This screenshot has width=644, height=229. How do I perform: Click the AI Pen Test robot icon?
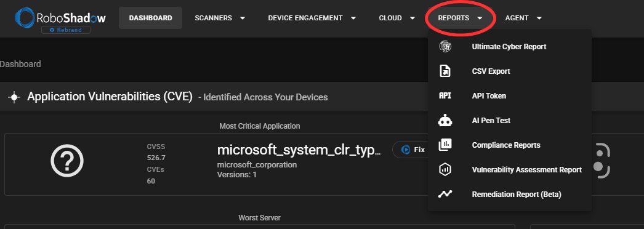click(x=445, y=120)
